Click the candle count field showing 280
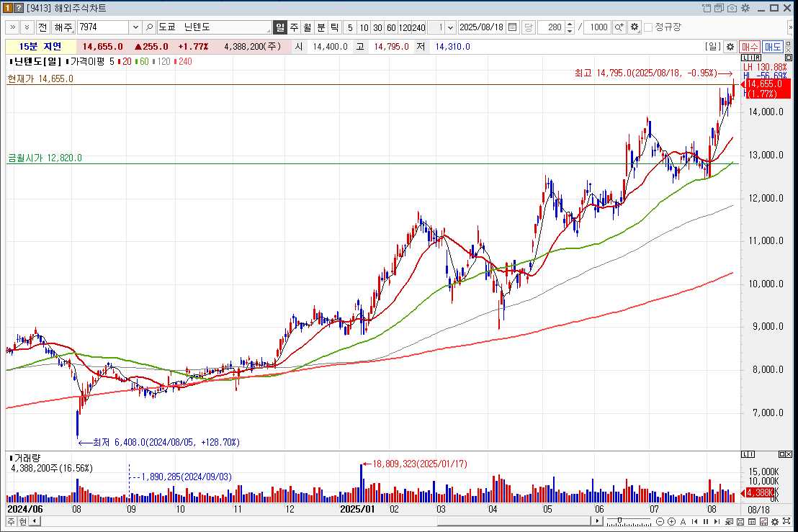 pyautogui.click(x=551, y=27)
